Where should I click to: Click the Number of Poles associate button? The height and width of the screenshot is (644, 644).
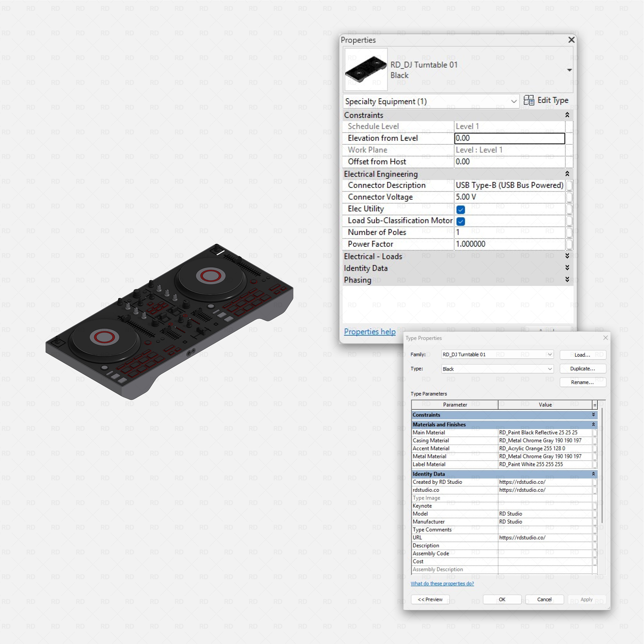pyautogui.click(x=569, y=232)
